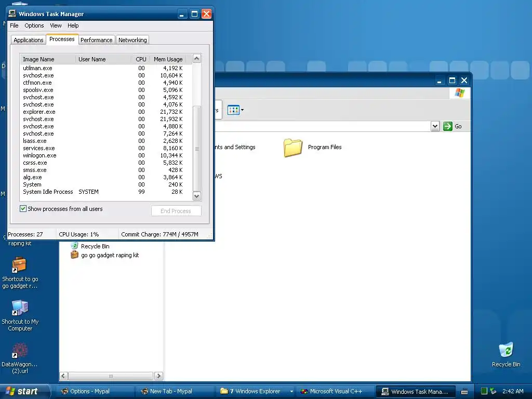Viewport: 532px width, 399px height.
Task: Click the Go green arrow icon
Action: click(x=448, y=126)
